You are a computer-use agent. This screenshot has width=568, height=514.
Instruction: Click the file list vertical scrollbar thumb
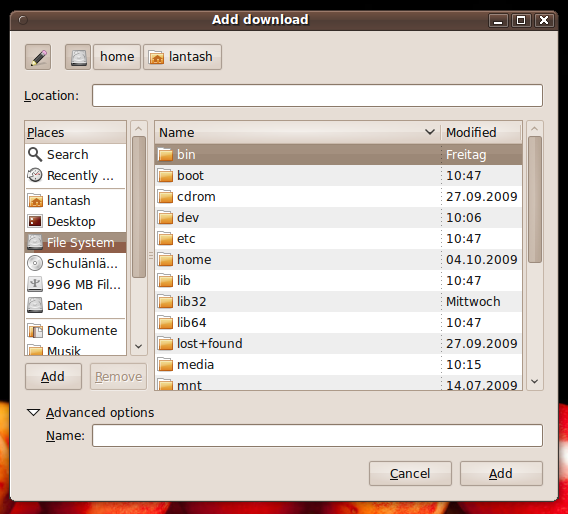pyautogui.click(x=535, y=199)
